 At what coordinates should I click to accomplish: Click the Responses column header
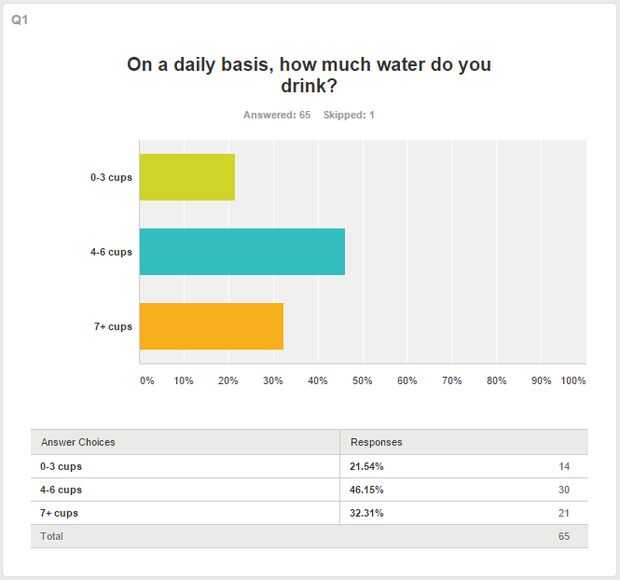[x=377, y=442]
